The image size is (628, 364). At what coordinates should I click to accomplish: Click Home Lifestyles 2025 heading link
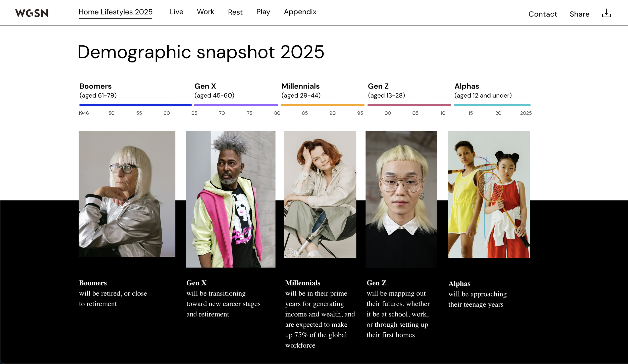(115, 12)
